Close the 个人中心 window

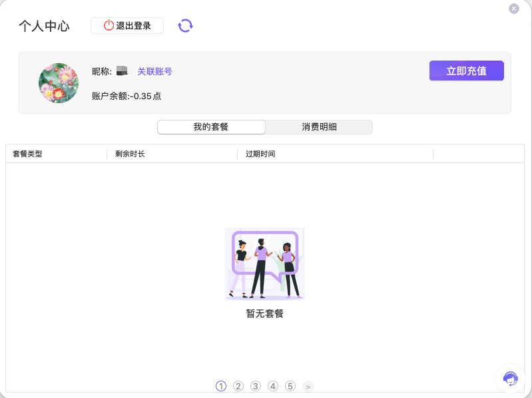click(x=513, y=9)
